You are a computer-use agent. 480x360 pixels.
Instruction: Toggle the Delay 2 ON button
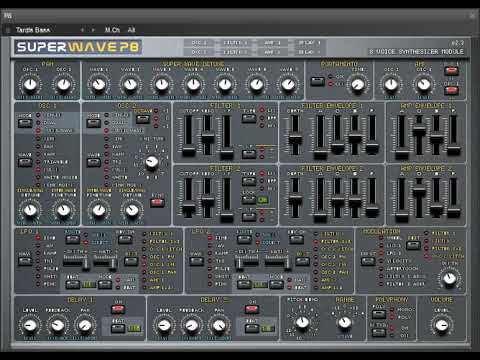coord(252,309)
